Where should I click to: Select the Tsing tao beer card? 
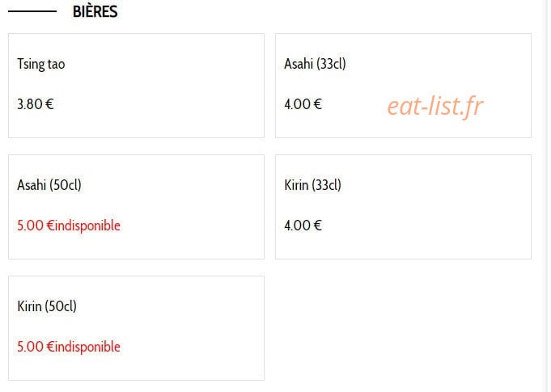click(x=137, y=86)
